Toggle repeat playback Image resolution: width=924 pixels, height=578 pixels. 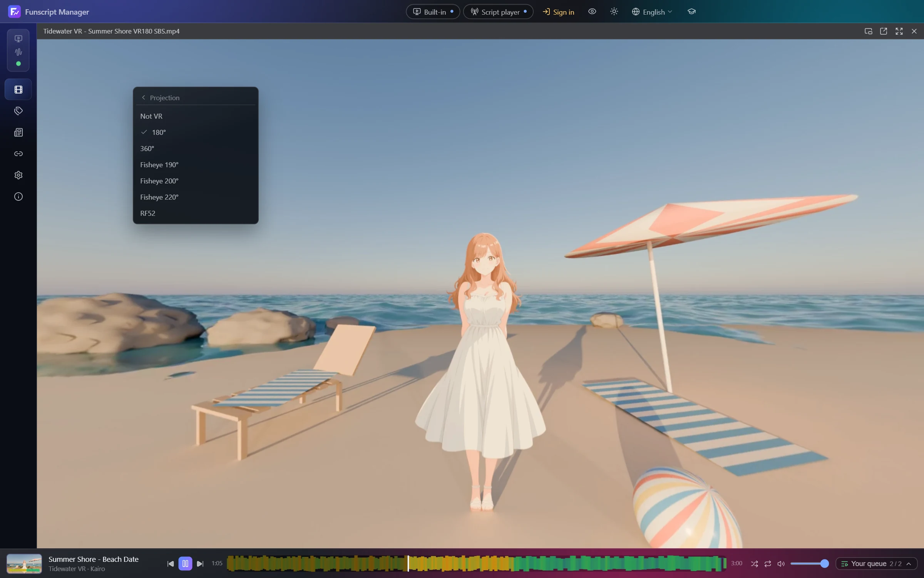768,564
